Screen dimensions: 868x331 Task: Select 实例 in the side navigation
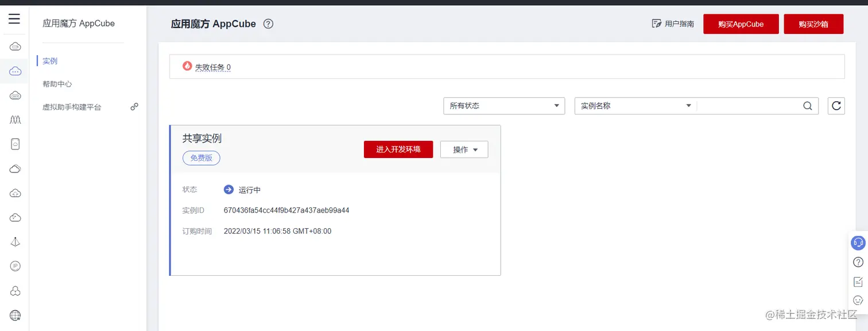[50, 61]
